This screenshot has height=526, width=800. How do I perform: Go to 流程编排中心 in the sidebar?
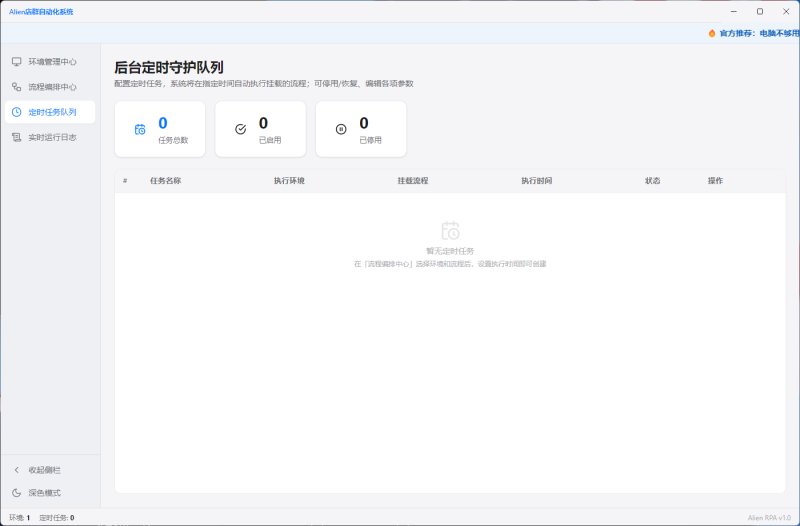(50, 87)
